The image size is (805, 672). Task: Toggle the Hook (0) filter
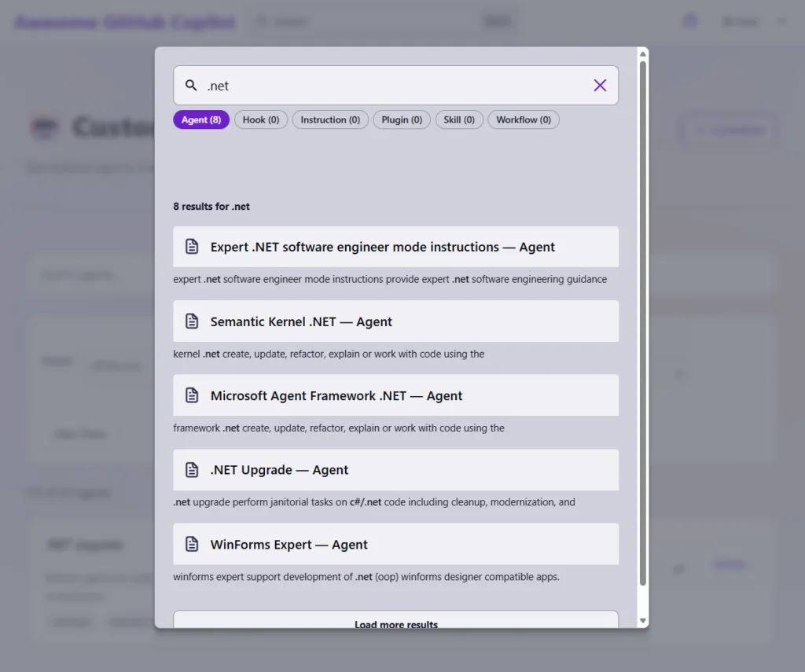[x=260, y=119]
